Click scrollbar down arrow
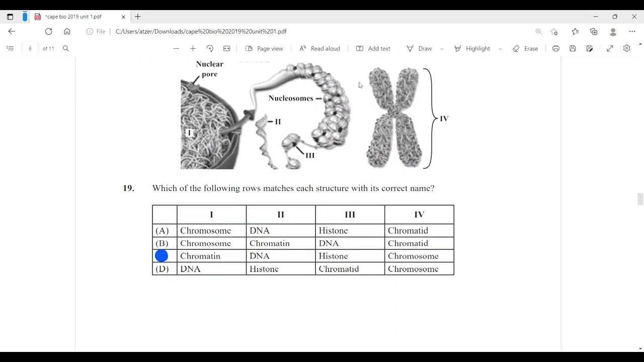644x362 pixels. [640, 348]
